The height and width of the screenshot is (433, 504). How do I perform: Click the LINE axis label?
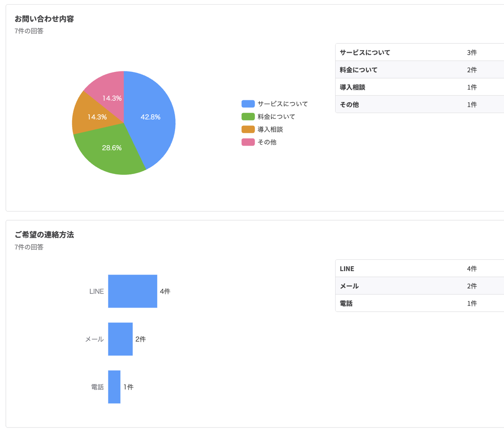(97, 291)
